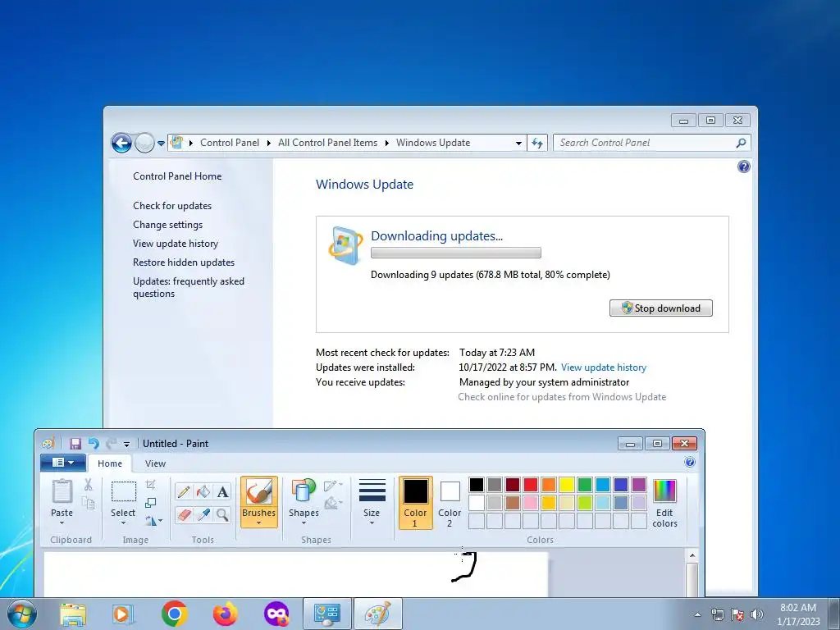Click the Search Control Panel field
Image resolution: width=840 pixels, height=630 pixels.
tap(645, 143)
